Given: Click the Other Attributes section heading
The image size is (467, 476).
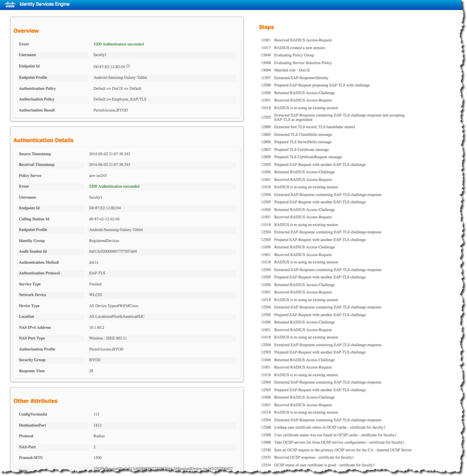Looking at the screenshot, I should 35,401.
